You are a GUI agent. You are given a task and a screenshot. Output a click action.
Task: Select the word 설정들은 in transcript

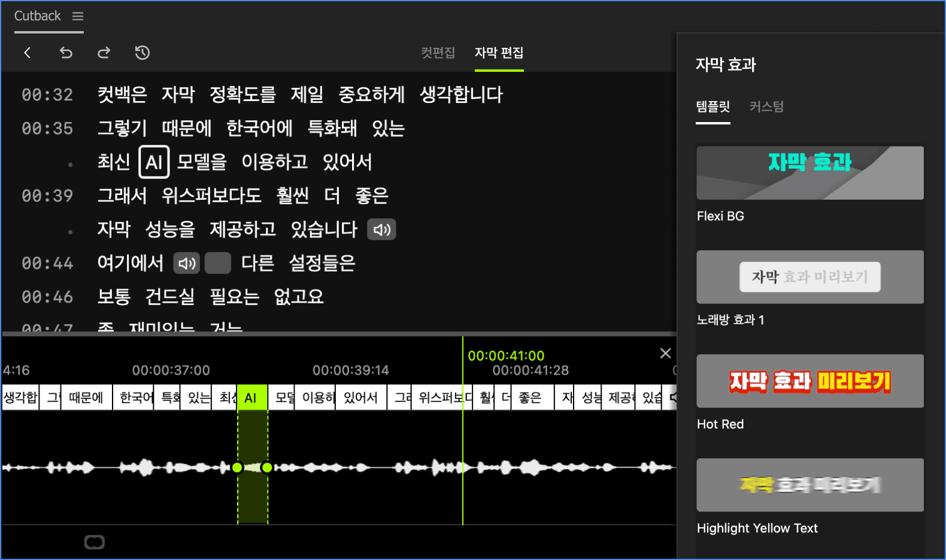point(322,263)
